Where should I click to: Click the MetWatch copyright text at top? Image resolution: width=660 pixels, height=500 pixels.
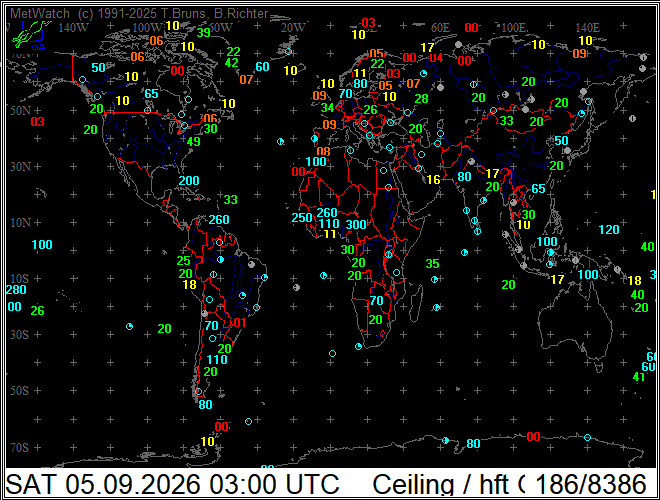pos(139,13)
